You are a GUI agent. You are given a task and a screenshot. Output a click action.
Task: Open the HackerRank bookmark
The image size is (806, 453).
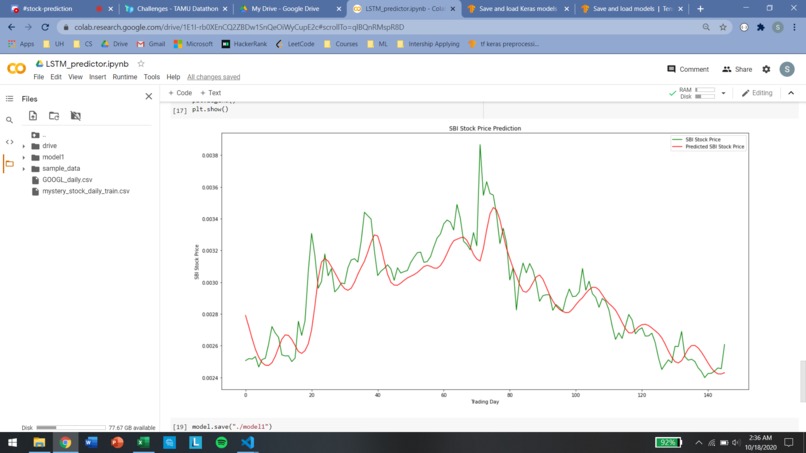click(244, 44)
